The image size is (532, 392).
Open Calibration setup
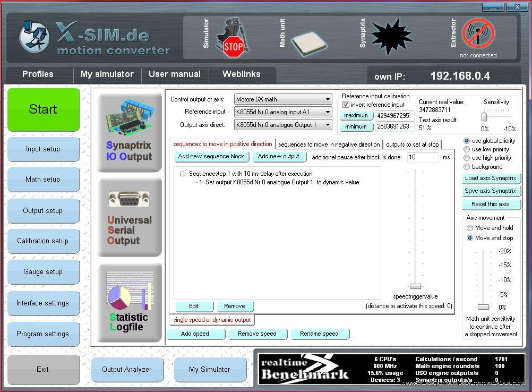pos(43,241)
